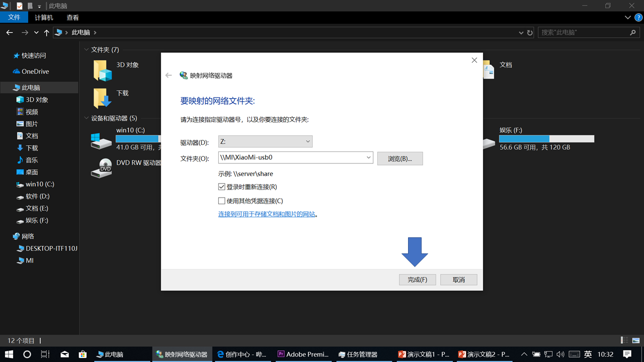Viewport: 644px width, 362px height.
Task: Toggle 'Reconnect at sign-in' (登录时重新连接) checkbox
Action: pos(222,187)
